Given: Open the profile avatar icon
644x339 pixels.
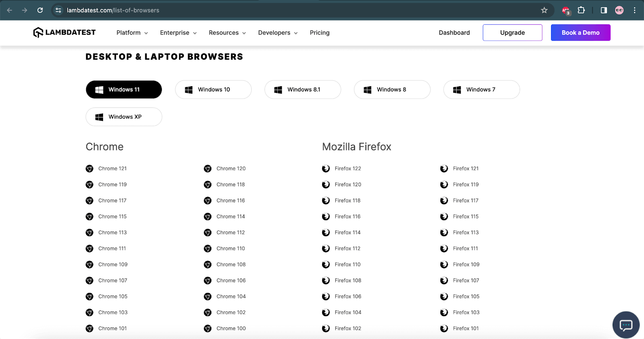Looking at the screenshot, I should (619, 10).
